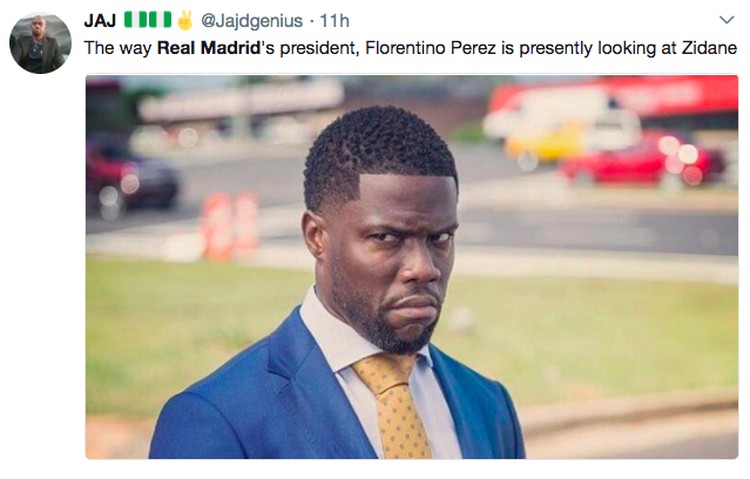The height and width of the screenshot is (479, 750).
Task: Open the @Jajdgenius handle link
Action: [252, 21]
